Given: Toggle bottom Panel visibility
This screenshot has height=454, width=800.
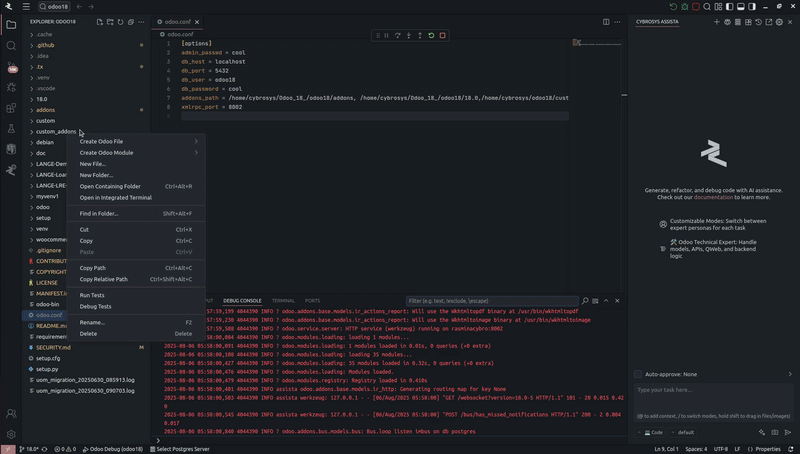Looking at the screenshot, I should click(x=741, y=7).
